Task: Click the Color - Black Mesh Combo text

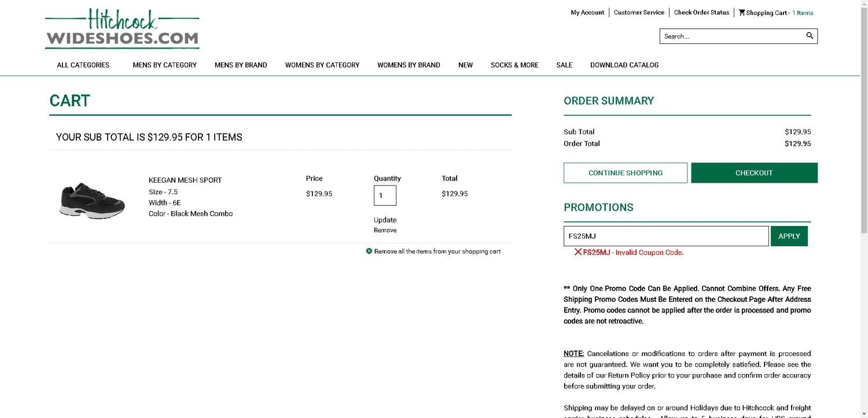Action: [x=190, y=213]
